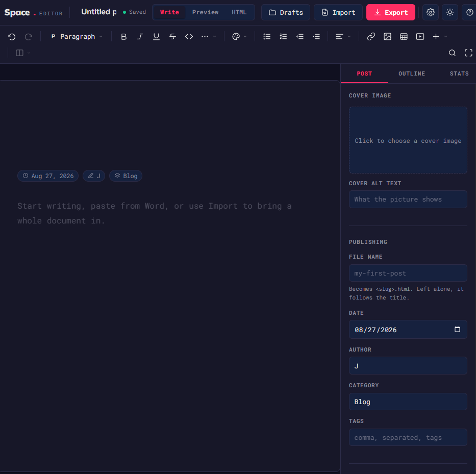
Task: Select the Post sidebar tab
Action: (x=364, y=74)
